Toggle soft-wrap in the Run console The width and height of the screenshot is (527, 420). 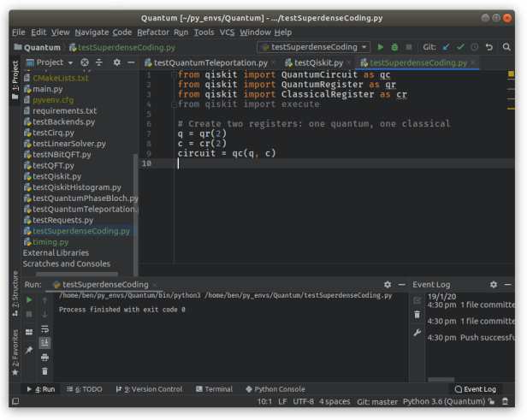[45, 329]
